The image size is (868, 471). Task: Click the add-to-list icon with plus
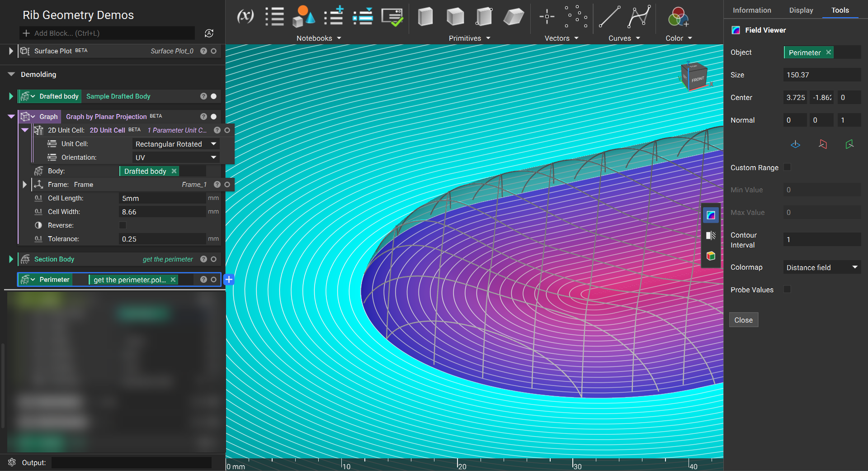(334, 17)
